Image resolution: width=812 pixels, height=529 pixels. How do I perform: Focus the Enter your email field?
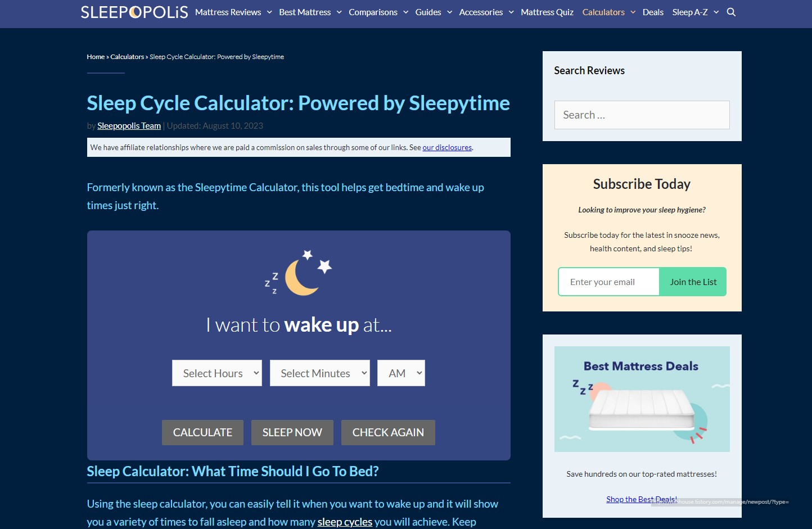tap(608, 282)
